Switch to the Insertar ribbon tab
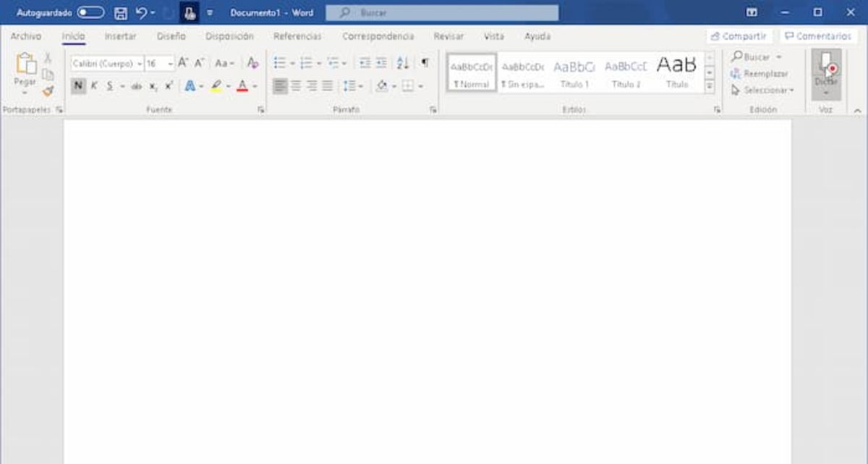Screen dimensions: 868x464 [x=120, y=35]
